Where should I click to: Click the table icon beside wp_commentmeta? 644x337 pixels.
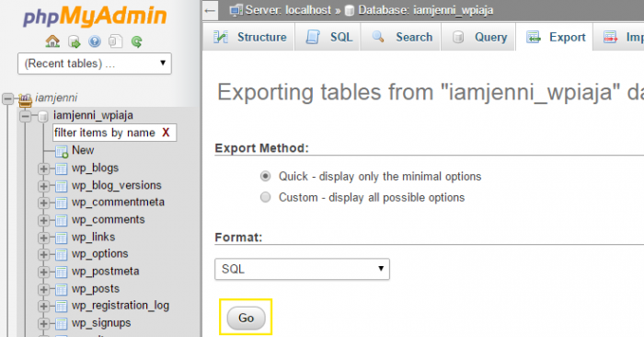coord(62,203)
